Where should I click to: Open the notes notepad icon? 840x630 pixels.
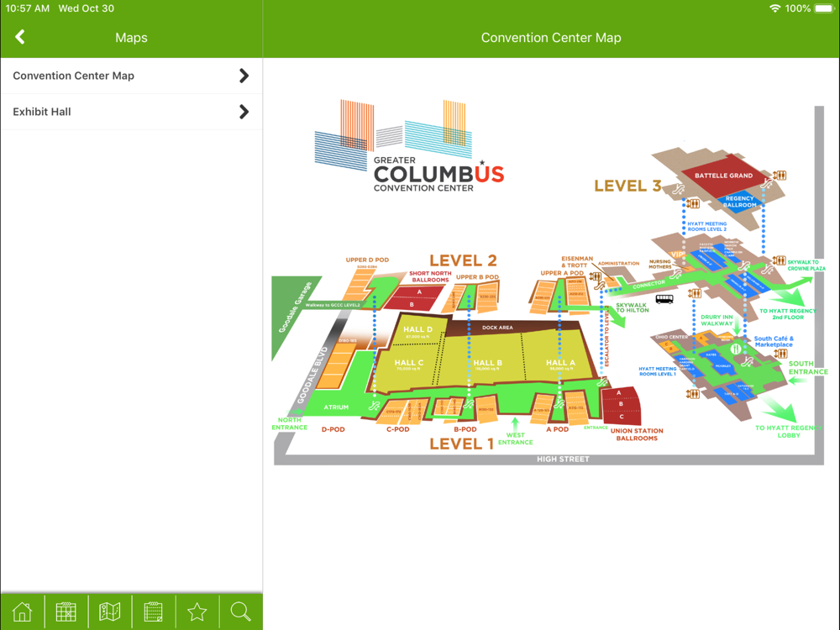[x=153, y=612]
